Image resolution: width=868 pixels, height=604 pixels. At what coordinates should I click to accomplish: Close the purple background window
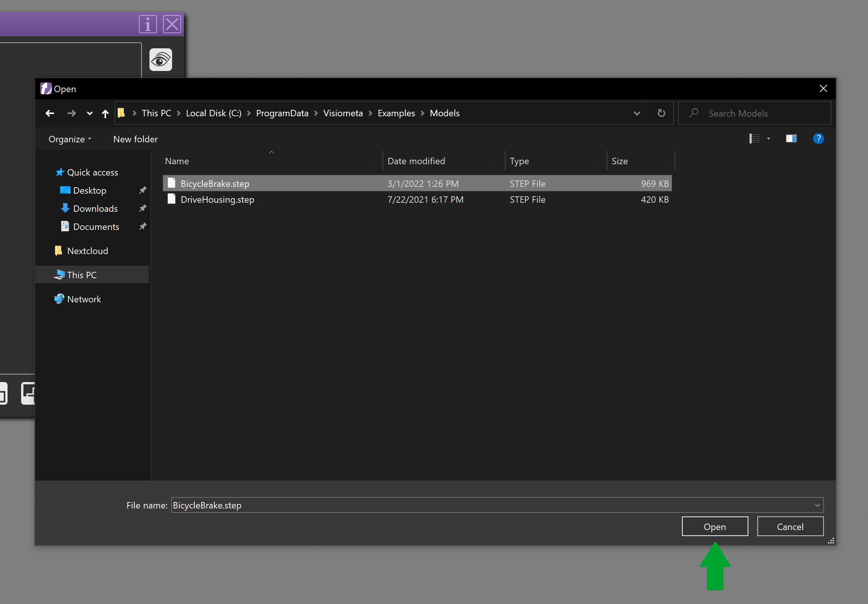click(x=172, y=25)
